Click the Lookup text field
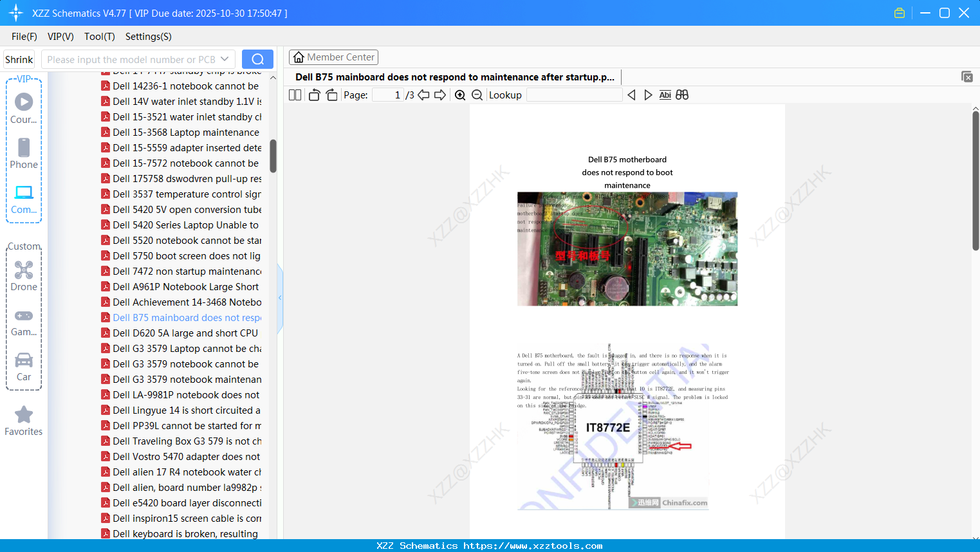Image resolution: width=980 pixels, height=552 pixels. pyautogui.click(x=575, y=95)
